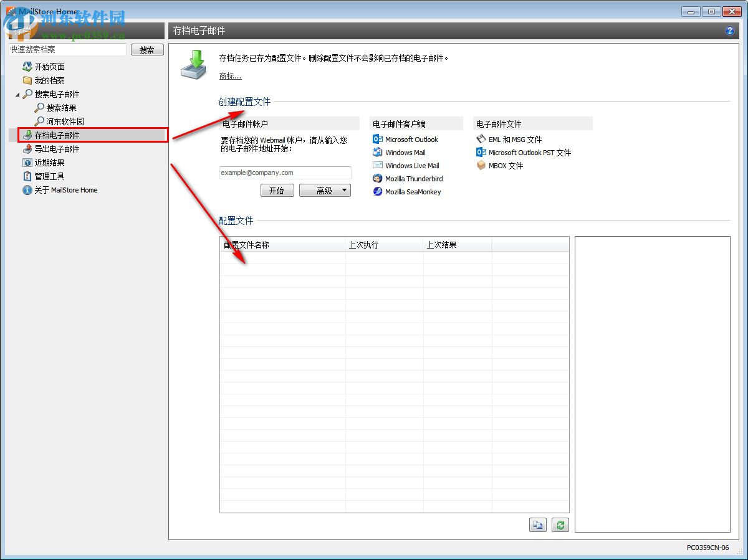Viewport: 748px width, 560px height.
Task: Click the Windows Mail icon
Action: [378, 153]
